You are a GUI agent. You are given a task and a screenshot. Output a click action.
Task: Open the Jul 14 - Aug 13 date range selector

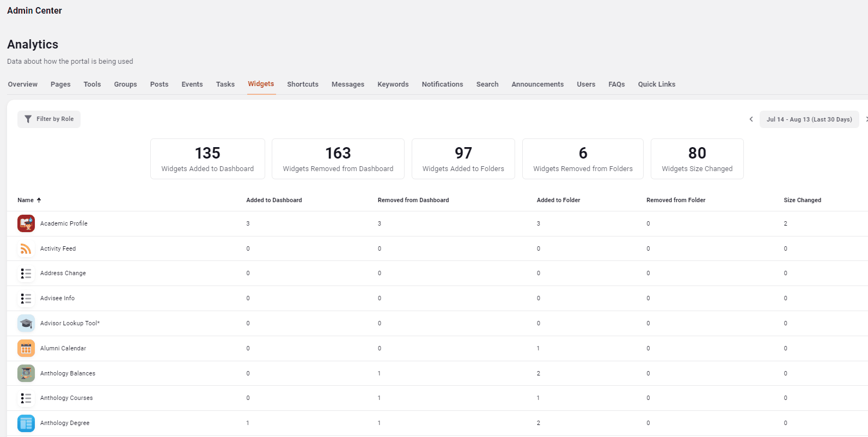[x=809, y=119]
